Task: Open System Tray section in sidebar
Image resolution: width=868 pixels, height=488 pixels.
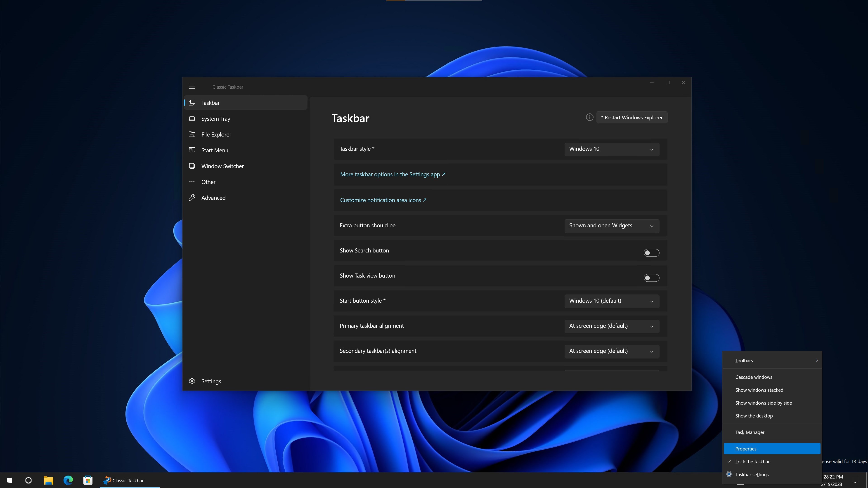Action: tap(216, 118)
